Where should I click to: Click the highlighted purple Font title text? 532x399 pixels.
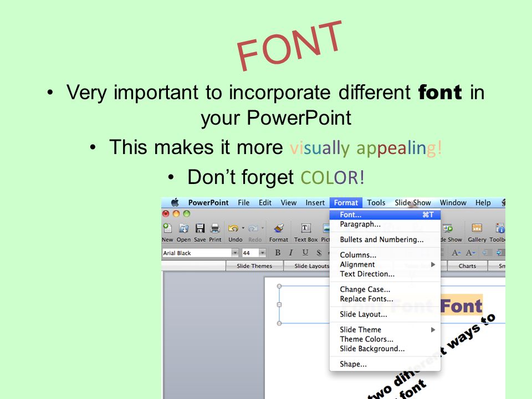[x=462, y=305]
